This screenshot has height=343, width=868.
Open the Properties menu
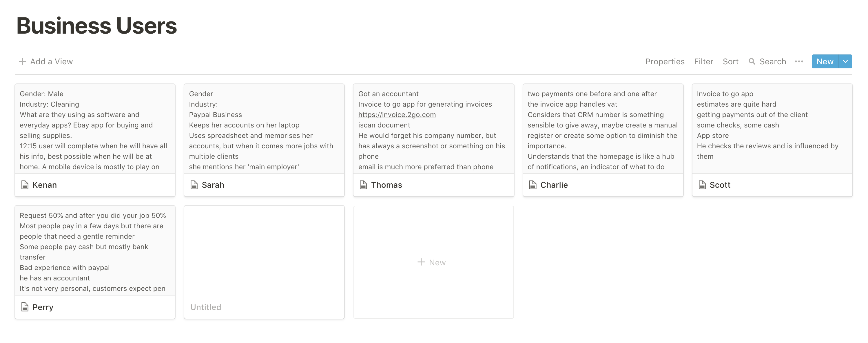click(665, 62)
